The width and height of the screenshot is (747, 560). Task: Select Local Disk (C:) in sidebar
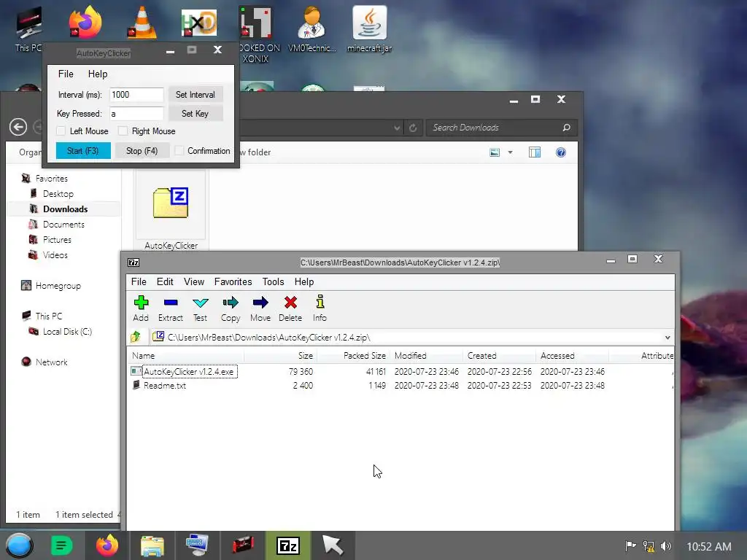(x=67, y=332)
